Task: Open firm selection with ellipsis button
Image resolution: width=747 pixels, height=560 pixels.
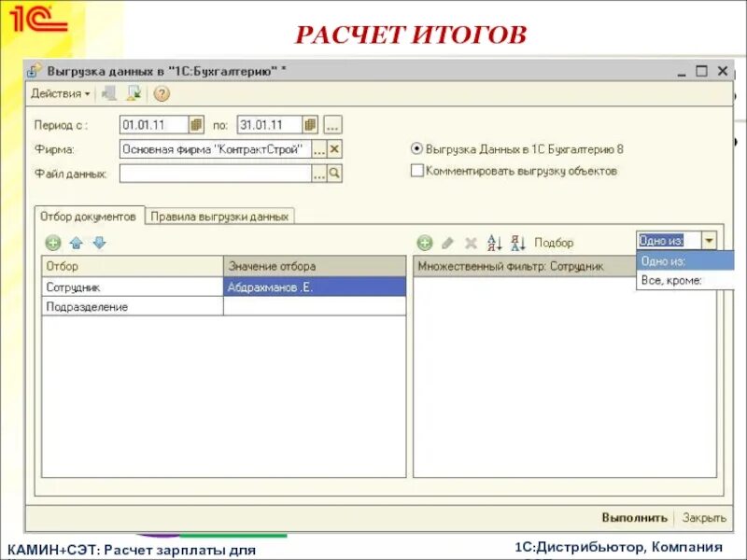Action: [x=318, y=149]
